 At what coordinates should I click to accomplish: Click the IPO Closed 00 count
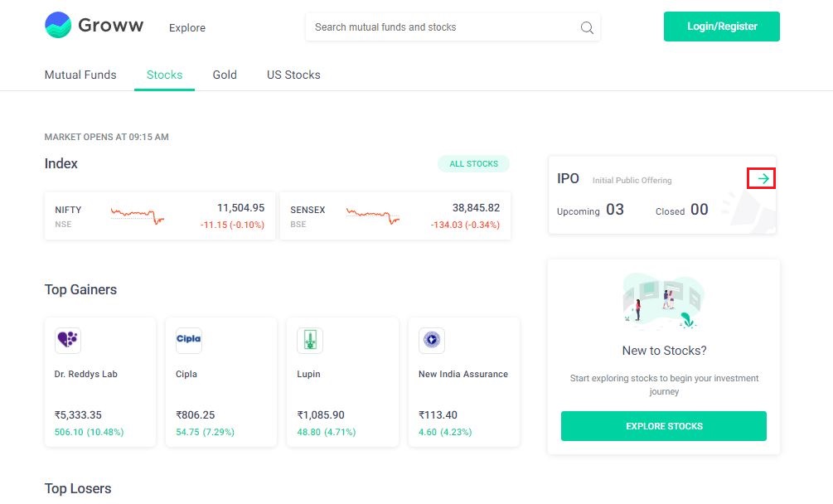[681, 210]
